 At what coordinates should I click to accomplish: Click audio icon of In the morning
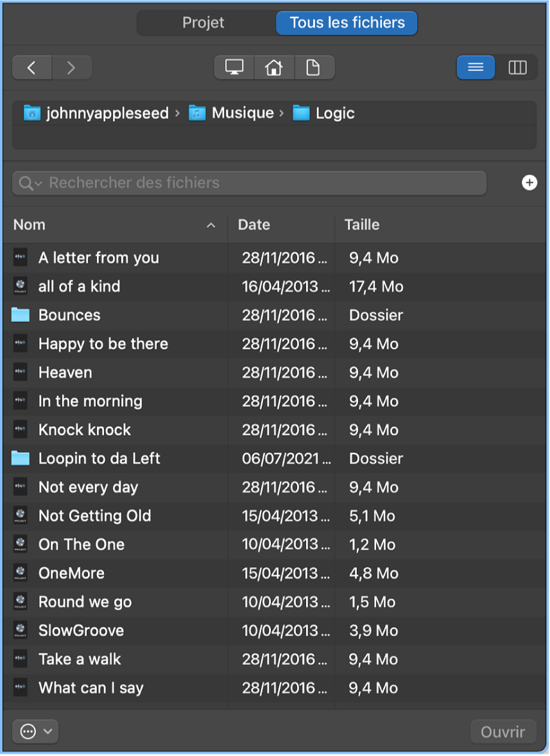tap(21, 401)
